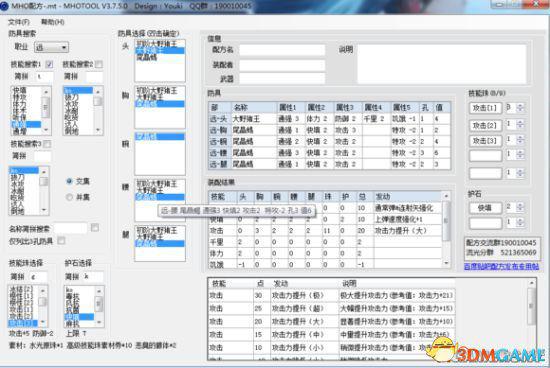Click the stepper arrows beside 攻击[2]
This screenshot has width=550, height=368.
tap(520, 124)
